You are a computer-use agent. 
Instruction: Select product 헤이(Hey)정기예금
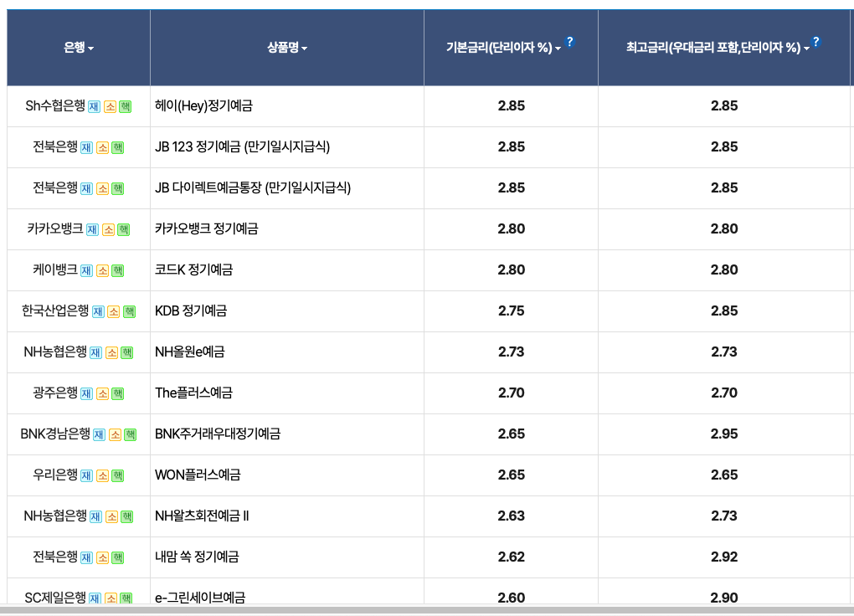coord(203,105)
